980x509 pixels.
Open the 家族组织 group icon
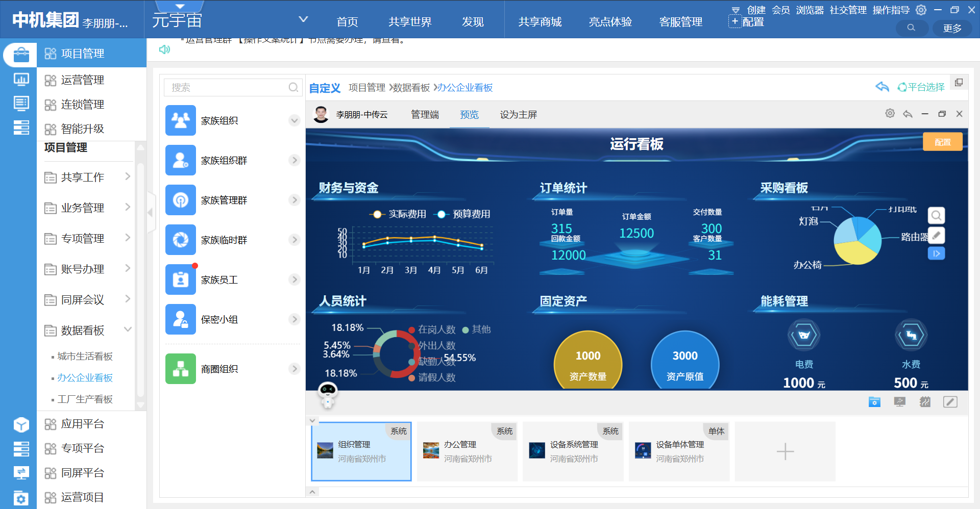coord(180,120)
